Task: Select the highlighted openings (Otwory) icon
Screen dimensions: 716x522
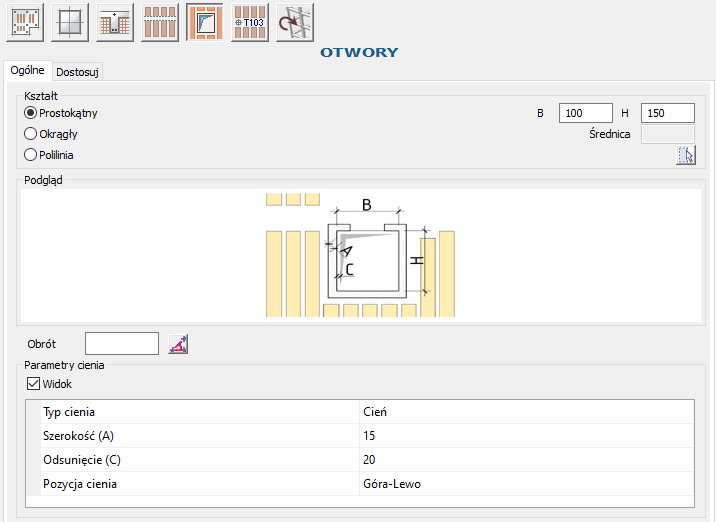Action: click(x=204, y=22)
